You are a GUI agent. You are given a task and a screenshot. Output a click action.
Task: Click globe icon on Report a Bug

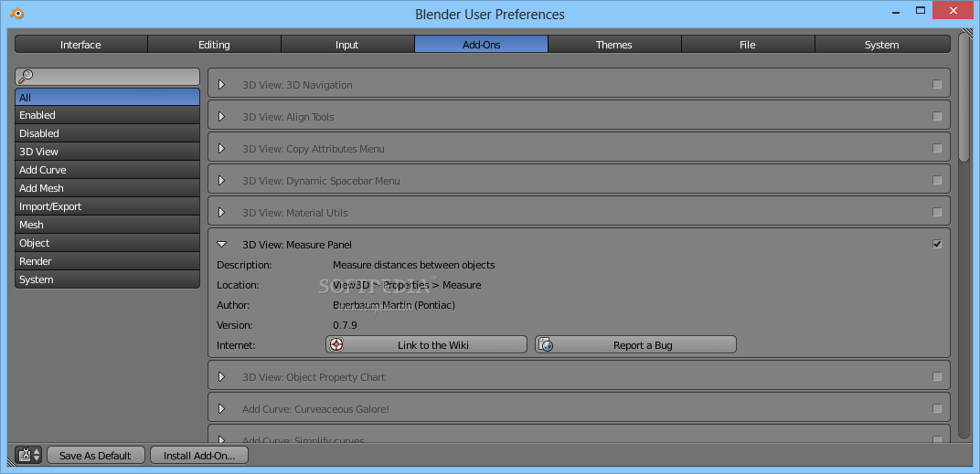(x=547, y=344)
